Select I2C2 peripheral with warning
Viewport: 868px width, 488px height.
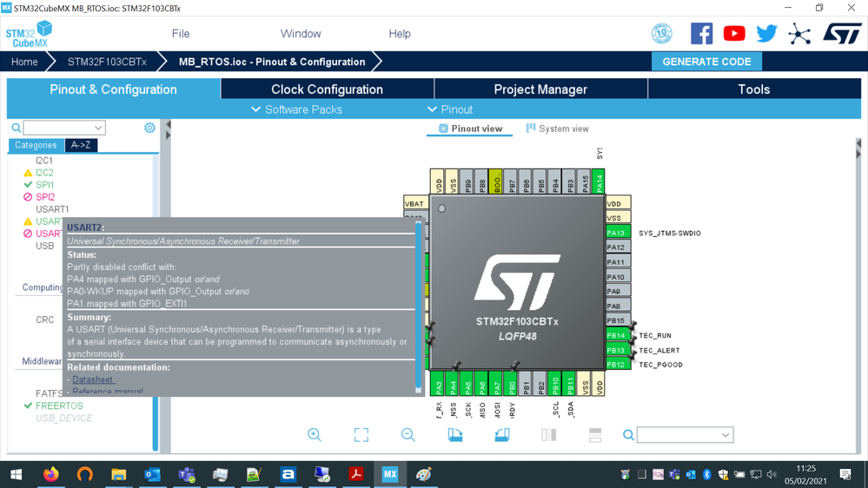pos(44,173)
